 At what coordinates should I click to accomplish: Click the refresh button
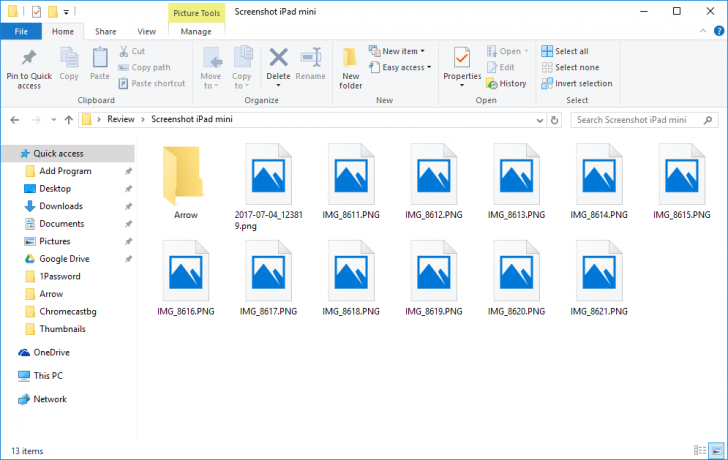pos(554,120)
